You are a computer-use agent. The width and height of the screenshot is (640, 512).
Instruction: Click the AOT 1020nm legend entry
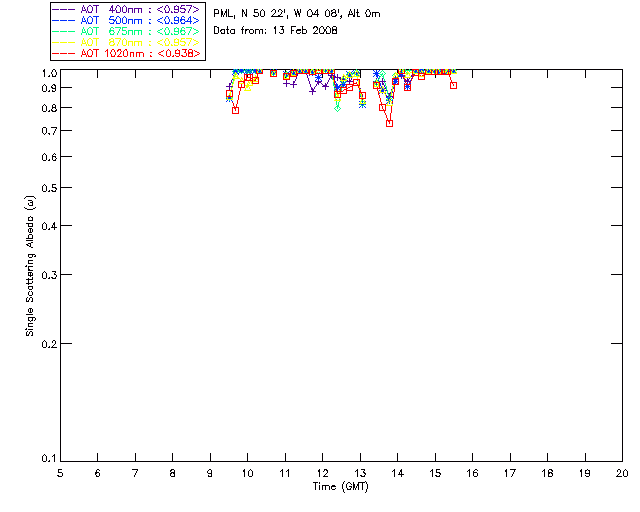pos(126,53)
